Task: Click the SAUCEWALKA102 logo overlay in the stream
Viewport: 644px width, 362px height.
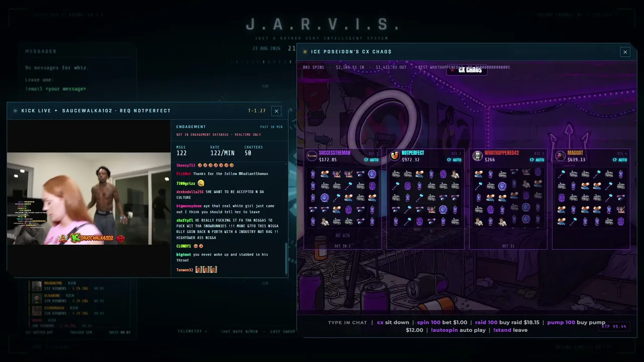Action: (x=92, y=238)
